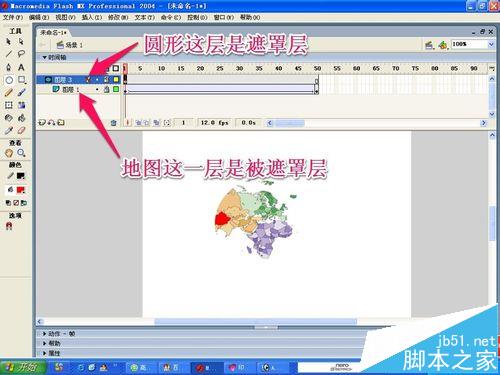Toggle visibility dot of layer 1
The width and height of the screenshot is (500, 375).
(97, 89)
